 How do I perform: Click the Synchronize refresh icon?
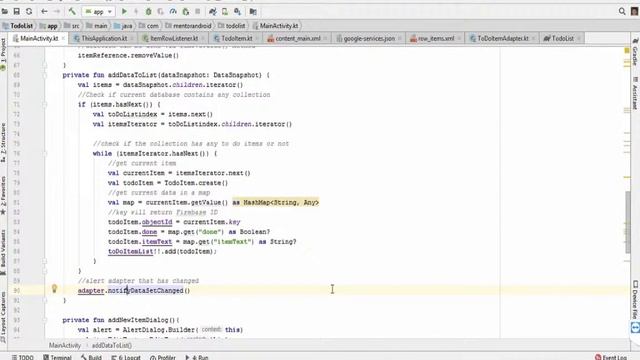point(29,11)
